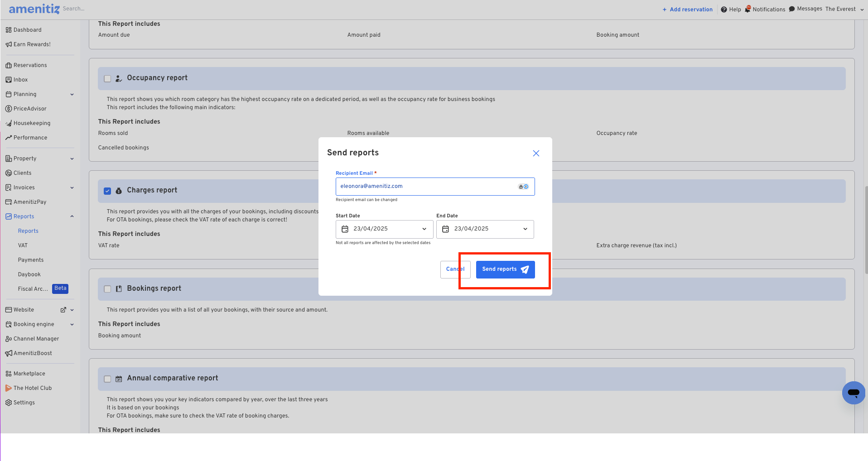Click the Clients icon in sidebar
This screenshot has width=868, height=461.
[9, 173]
